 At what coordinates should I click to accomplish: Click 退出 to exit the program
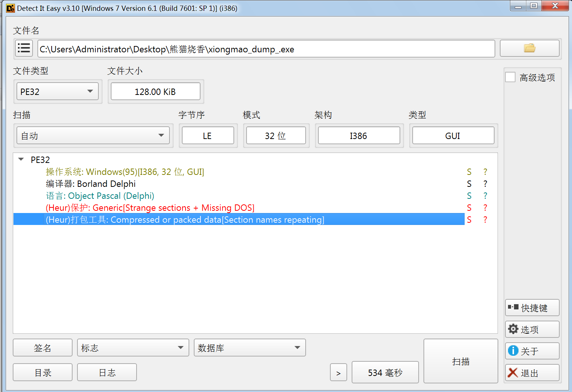pyautogui.click(x=532, y=373)
